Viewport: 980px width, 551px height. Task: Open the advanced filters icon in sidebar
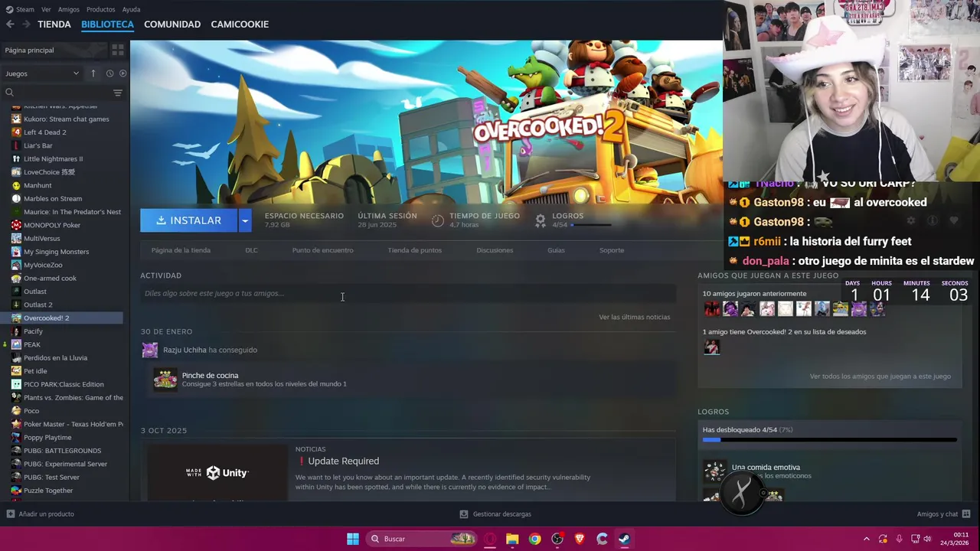tap(117, 93)
